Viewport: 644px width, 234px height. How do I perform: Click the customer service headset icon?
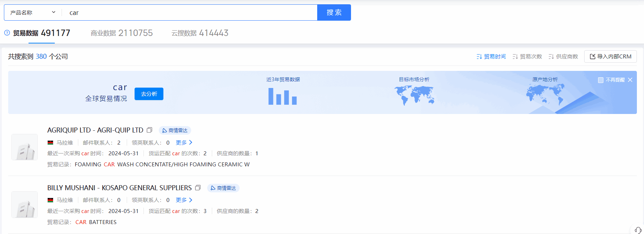(x=638, y=230)
